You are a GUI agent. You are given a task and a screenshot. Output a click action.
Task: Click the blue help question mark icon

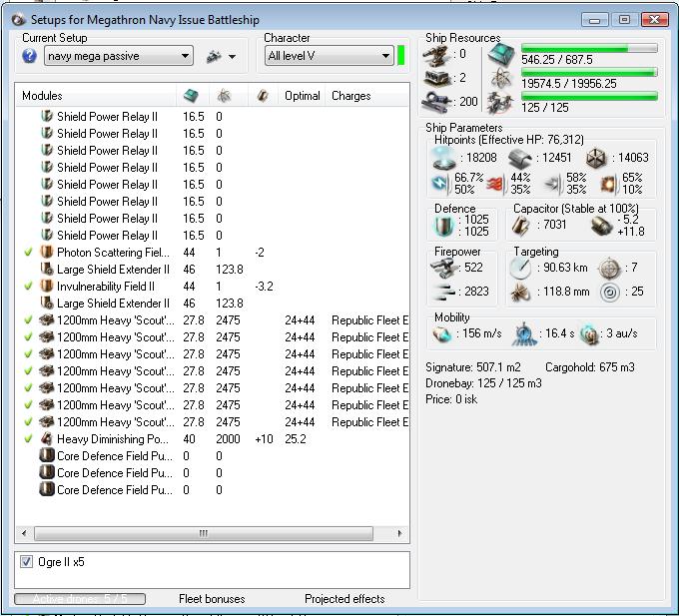pyautogui.click(x=29, y=56)
